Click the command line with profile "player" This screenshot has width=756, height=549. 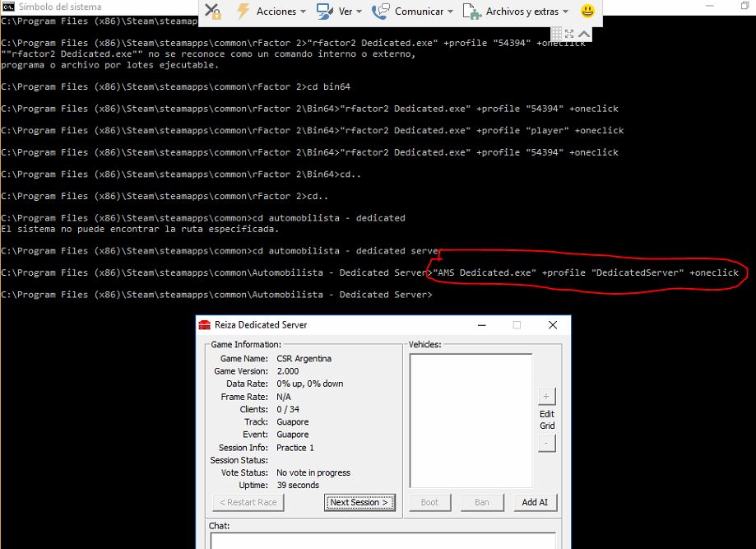point(313,130)
